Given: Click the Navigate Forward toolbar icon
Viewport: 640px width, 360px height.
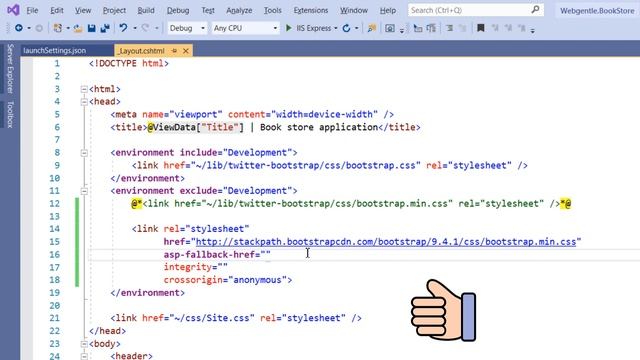Looking at the screenshot, I should point(39,28).
